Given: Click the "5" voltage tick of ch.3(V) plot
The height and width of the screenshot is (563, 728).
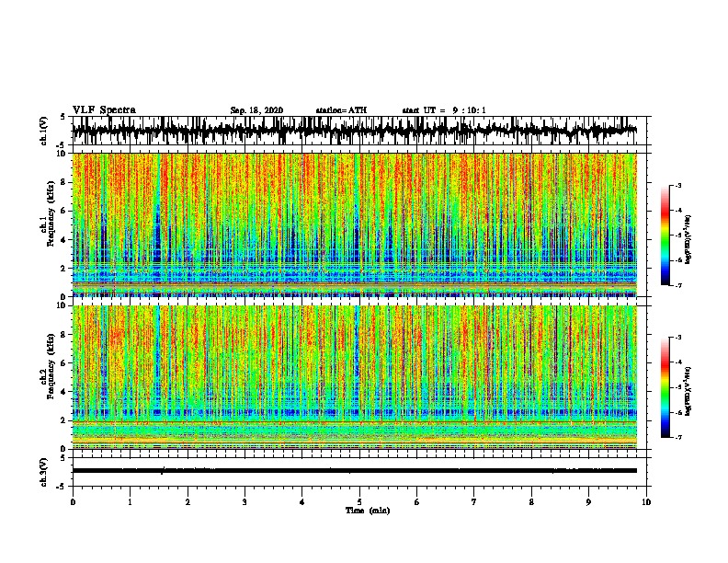Looking at the screenshot, I should click(63, 458).
